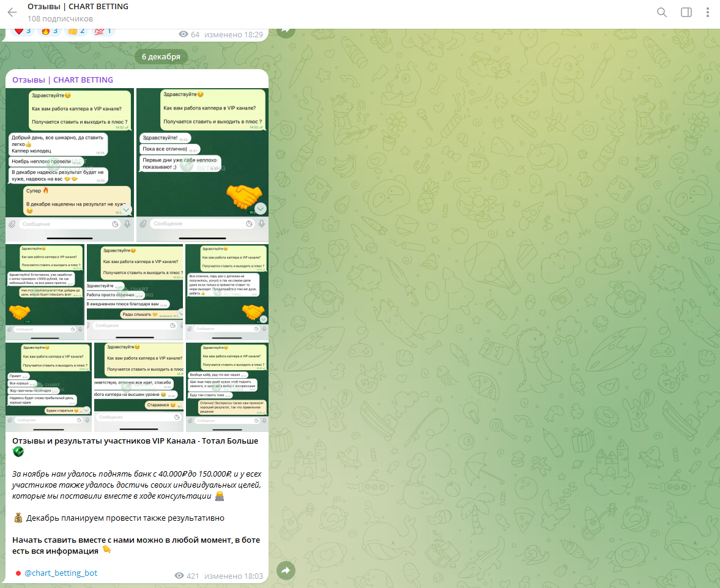
Task: Click the forward arrow beside the 6 December post
Action: click(285, 570)
